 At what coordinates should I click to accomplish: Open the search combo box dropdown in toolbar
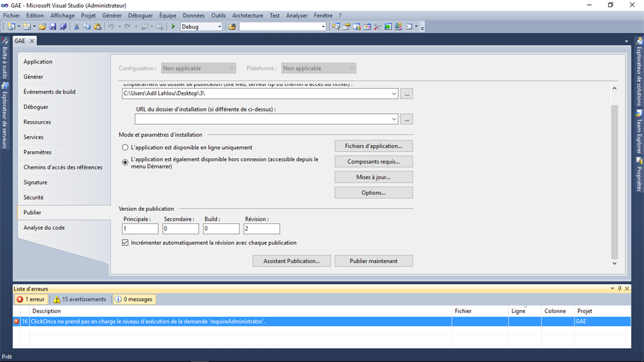[x=323, y=26]
